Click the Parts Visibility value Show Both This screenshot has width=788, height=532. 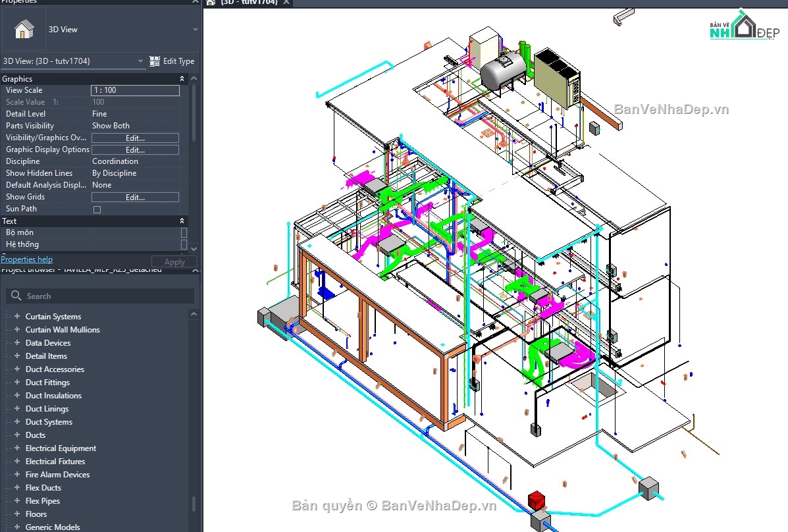click(111, 126)
